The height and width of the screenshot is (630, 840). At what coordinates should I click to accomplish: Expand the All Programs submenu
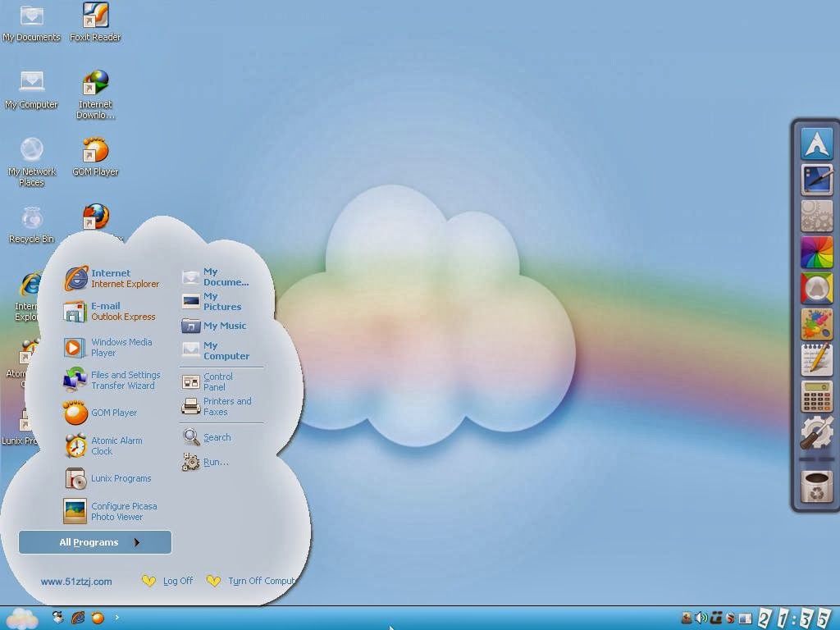(95, 542)
